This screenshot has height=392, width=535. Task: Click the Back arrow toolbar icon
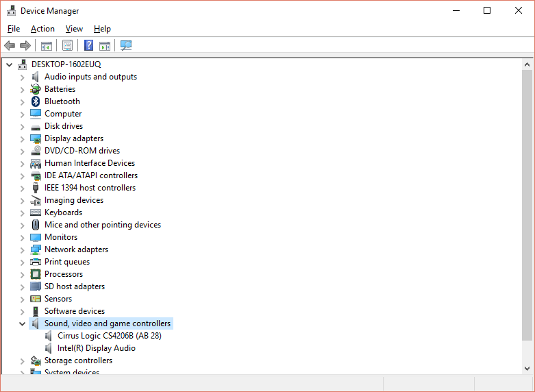click(10, 45)
